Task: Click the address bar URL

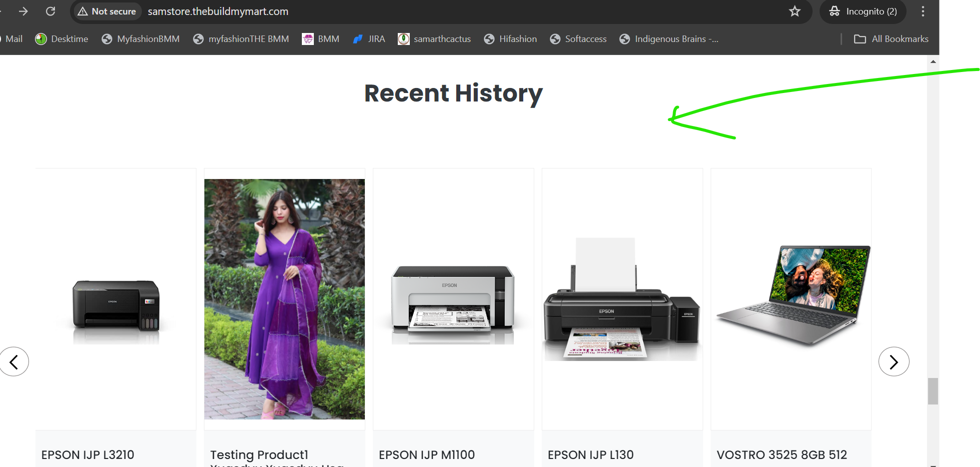Action: [218, 11]
